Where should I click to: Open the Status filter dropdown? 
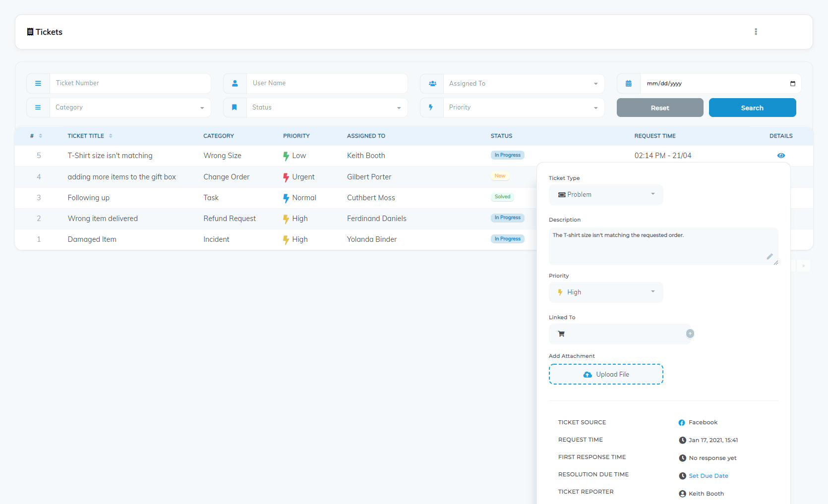pyautogui.click(x=327, y=108)
